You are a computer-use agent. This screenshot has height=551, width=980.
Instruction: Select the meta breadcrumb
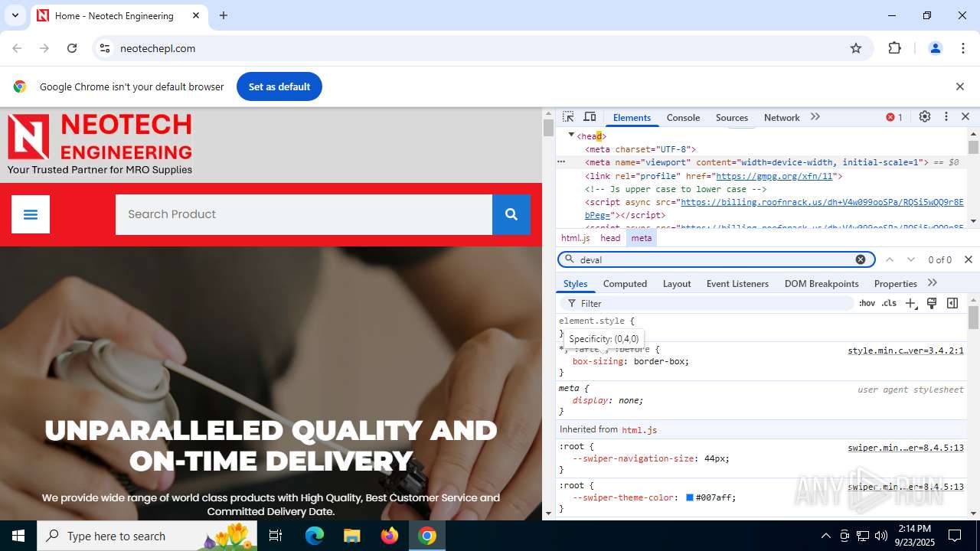642,238
